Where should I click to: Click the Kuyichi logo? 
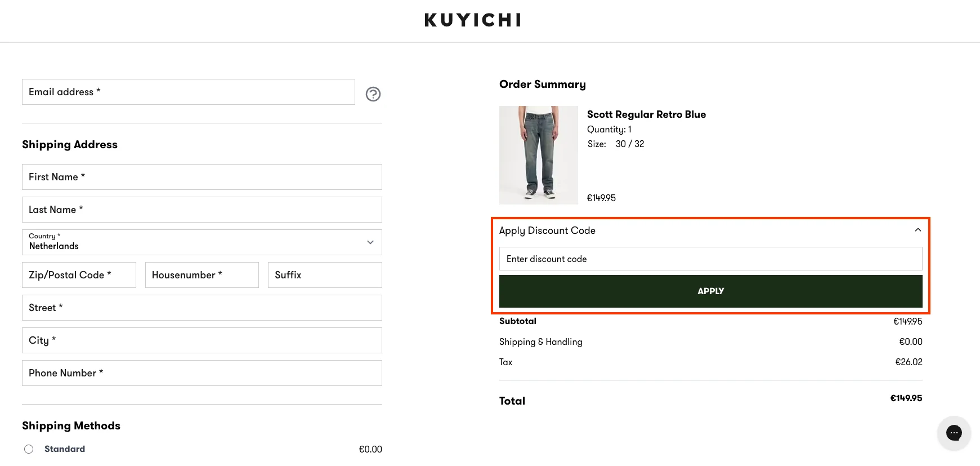coord(472,20)
